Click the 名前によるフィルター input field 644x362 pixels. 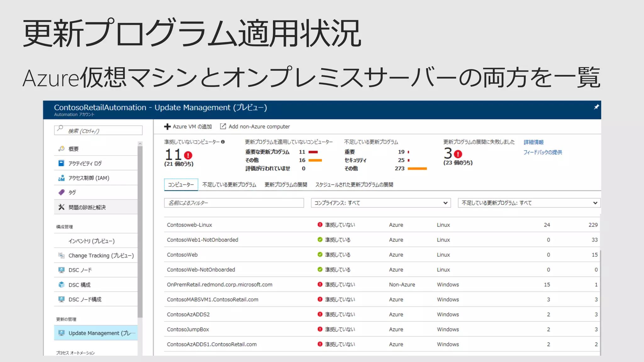[x=234, y=203]
